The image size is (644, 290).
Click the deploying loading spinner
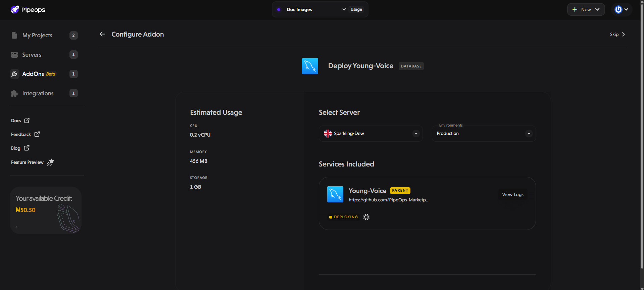pyautogui.click(x=366, y=217)
